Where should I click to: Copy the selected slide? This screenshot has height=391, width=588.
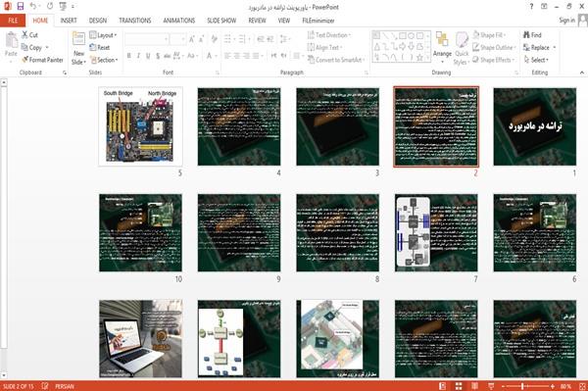(32, 47)
